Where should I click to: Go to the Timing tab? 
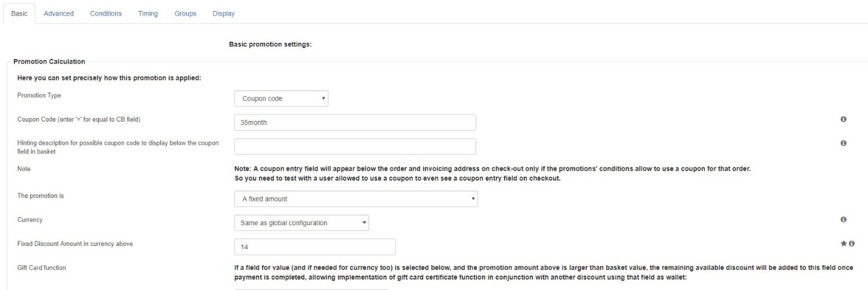point(148,14)
